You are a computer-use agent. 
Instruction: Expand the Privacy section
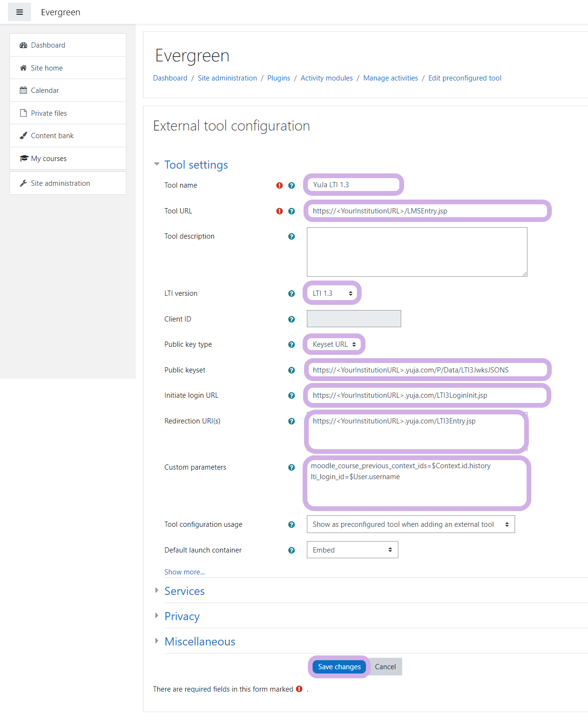[x=182, y=616]
